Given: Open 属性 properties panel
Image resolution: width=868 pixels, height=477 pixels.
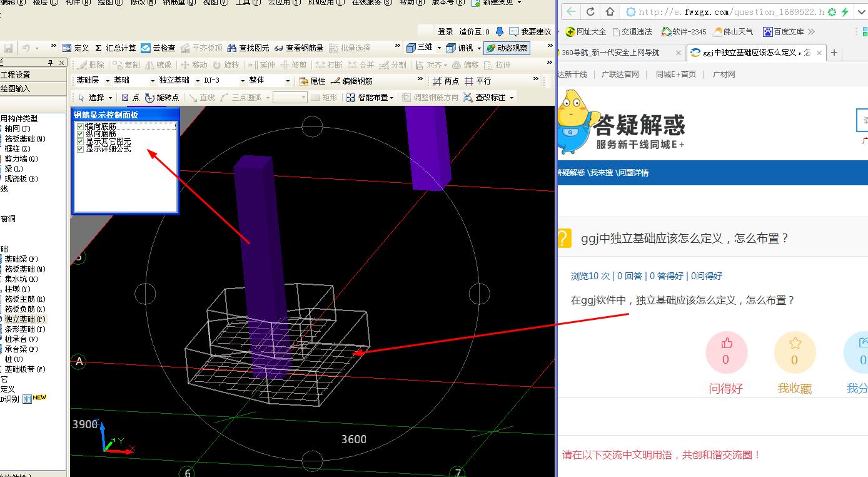Looking at the screenshot, I should (x=313, y=81).
